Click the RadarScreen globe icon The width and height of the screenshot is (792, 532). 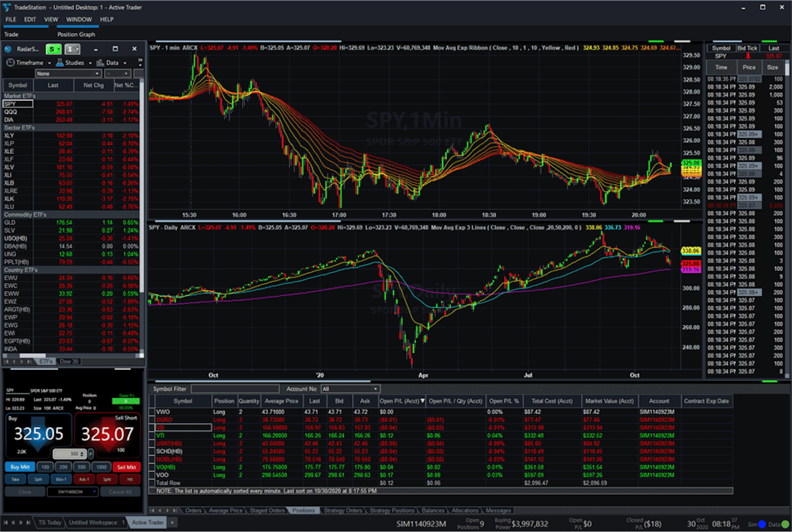tap(8, 49)
